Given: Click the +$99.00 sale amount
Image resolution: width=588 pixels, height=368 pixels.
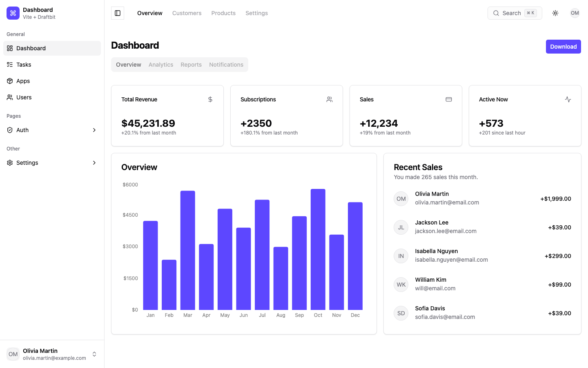Looking at the screenshot, I should (560, 285).
